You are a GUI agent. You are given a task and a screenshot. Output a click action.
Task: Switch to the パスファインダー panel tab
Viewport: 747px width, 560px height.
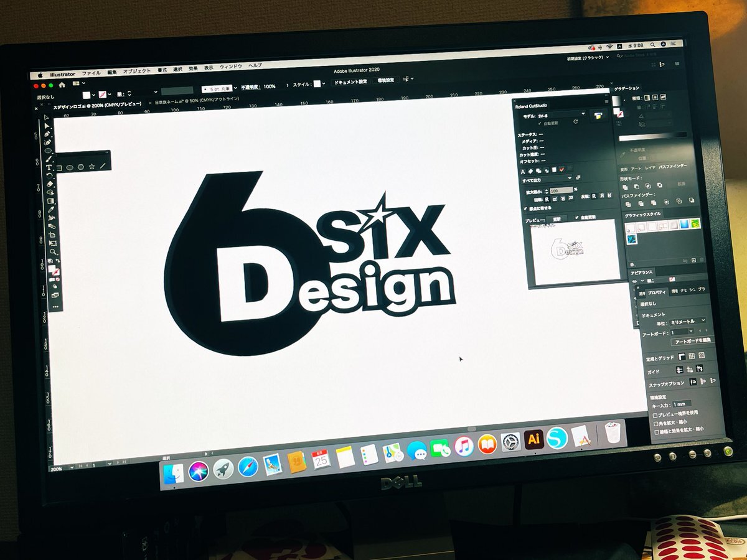[x=672, y=167]
